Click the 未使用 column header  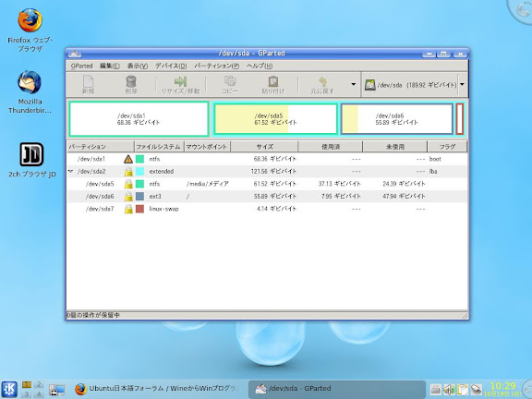click(395, 147)
